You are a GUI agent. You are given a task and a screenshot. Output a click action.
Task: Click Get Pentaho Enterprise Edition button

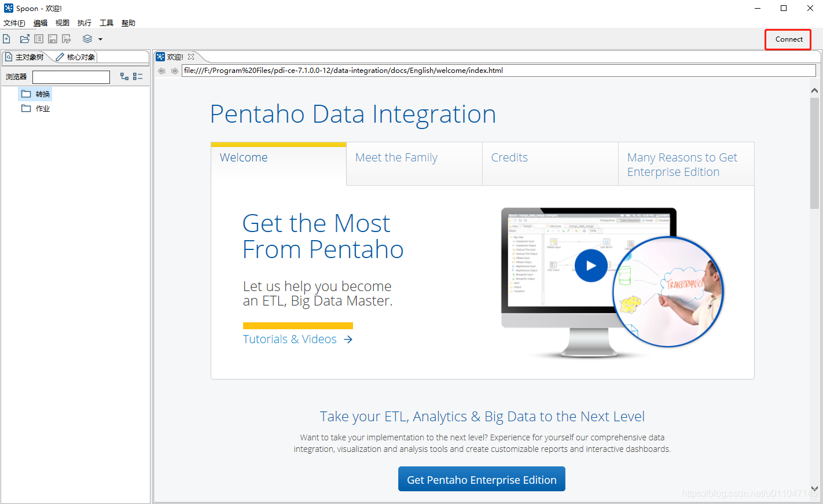point(482,479)
